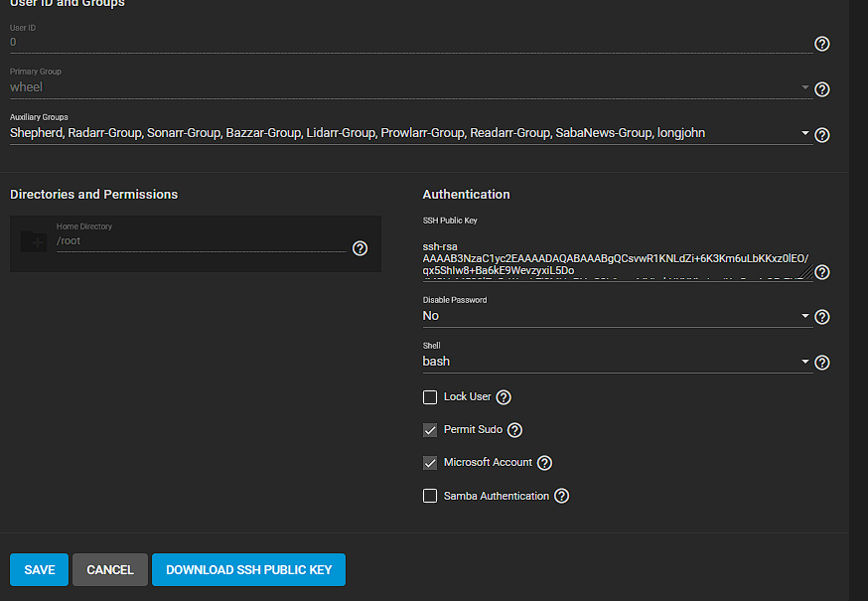868x601 pixels.
Task: Click help icon next to User ID field
Action: coord(821,44)
